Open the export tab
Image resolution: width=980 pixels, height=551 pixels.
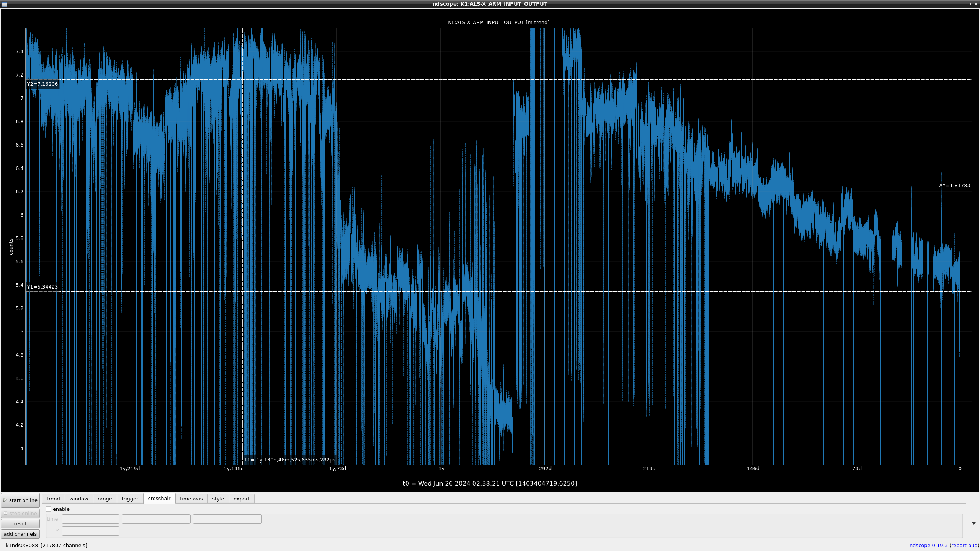pyautogui.click(x=242, y=499)
